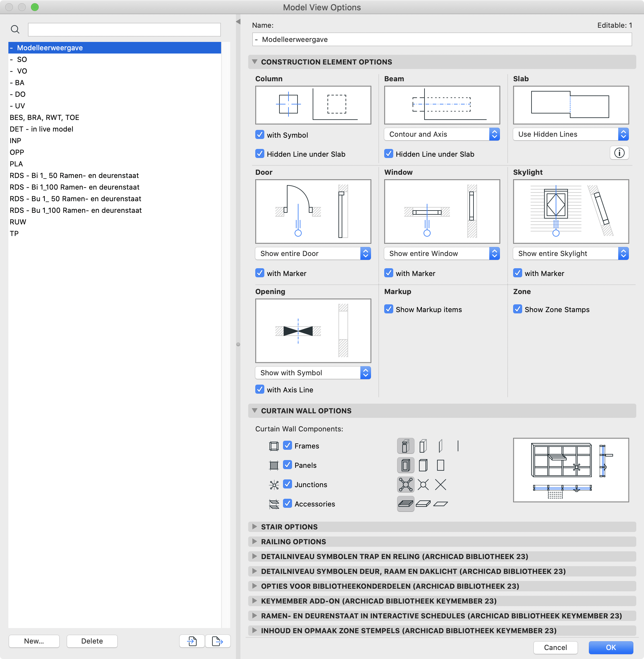Viewport: 644px width, 659px height.
Task: Select full detail Frames display icon
Action: [x=405, y=446]
